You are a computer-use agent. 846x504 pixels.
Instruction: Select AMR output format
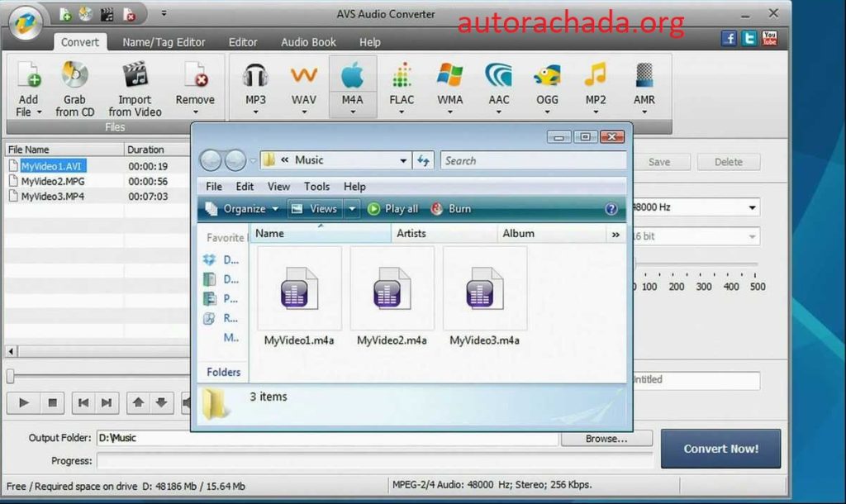(x=644, y=86)
